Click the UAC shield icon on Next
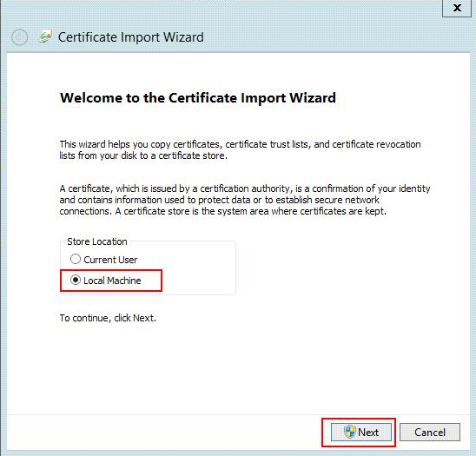 [x=349, y=432]
